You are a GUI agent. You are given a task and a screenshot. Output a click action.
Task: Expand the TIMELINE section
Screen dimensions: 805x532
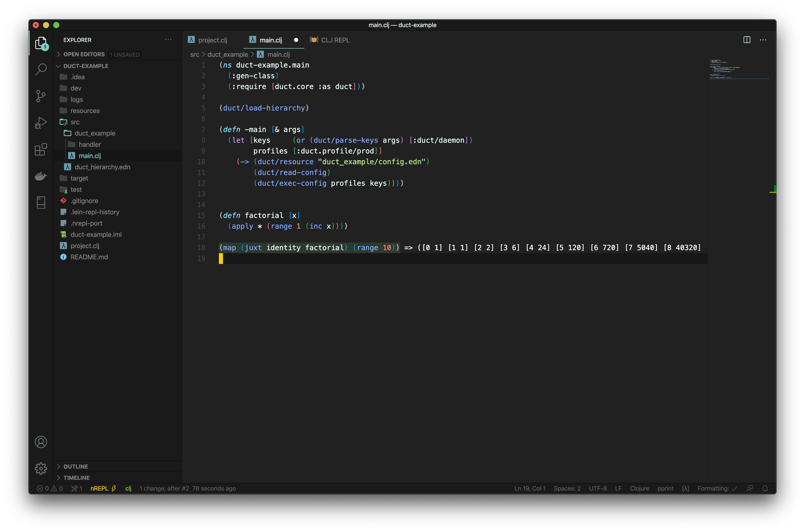[76, 477]
